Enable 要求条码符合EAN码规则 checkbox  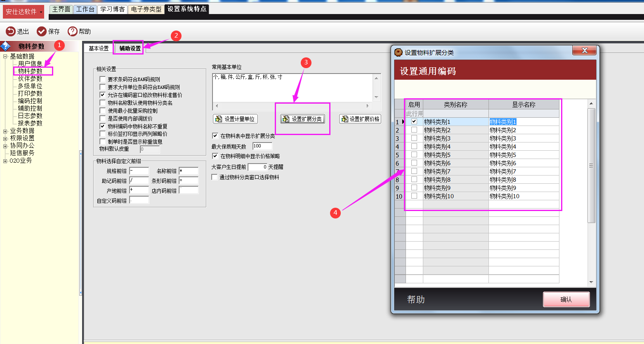click(x=103, y=79)
